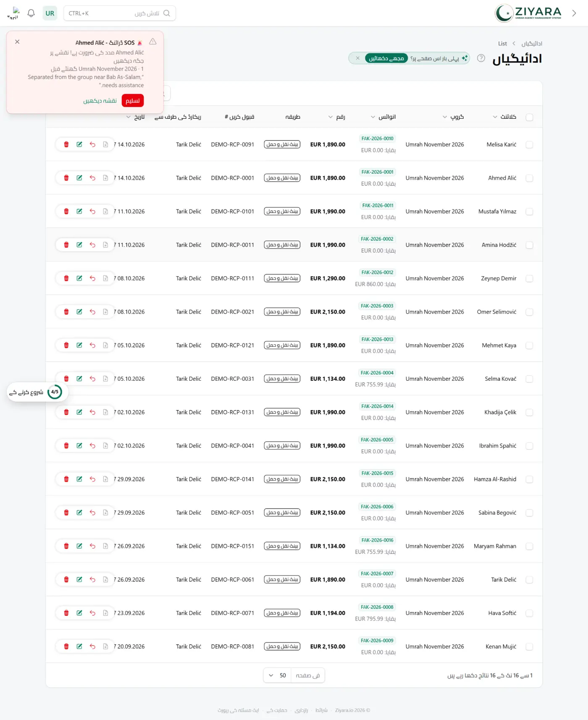Toggle the select-all checkbox in the table header
Screen dimensions: 588x720
click(529, 117)
